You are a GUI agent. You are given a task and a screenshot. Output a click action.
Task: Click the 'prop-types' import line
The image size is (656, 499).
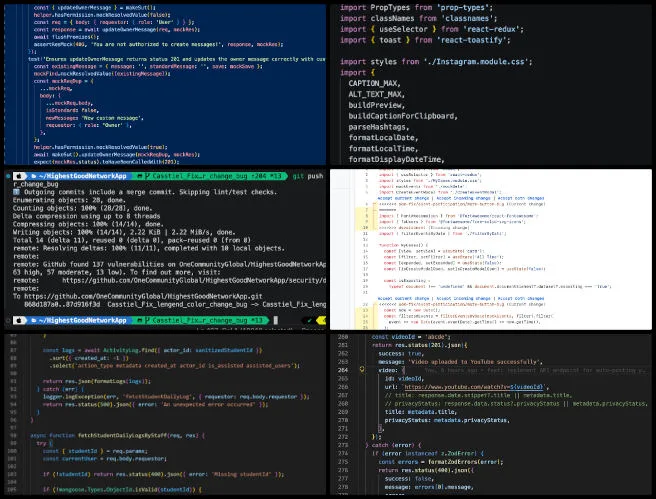coord(416,8)
